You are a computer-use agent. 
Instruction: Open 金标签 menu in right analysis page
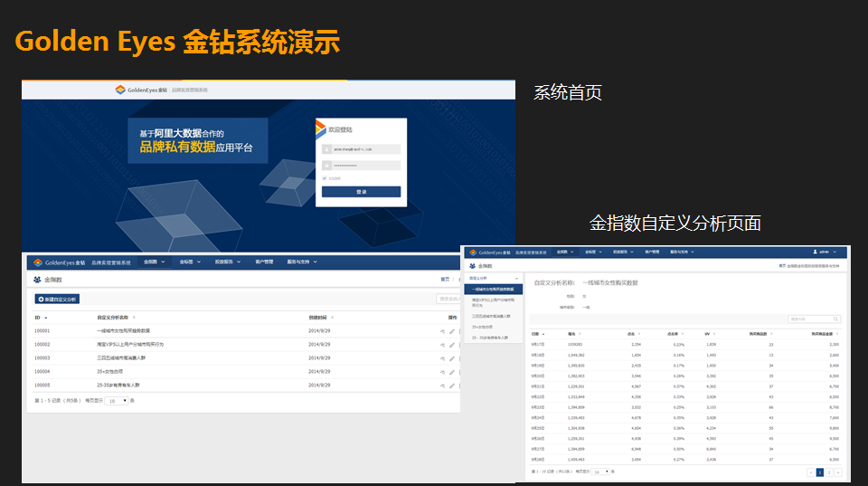click(593, 253)
